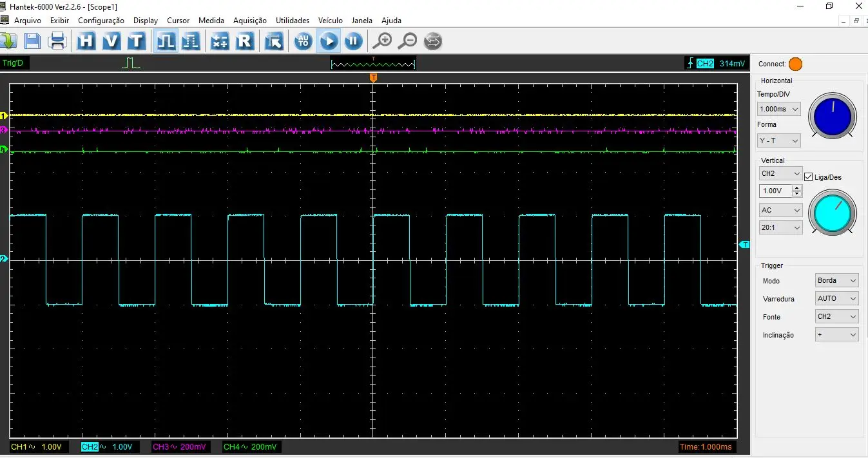This screenshot has width=868, height=458.
Task: Click the zoom in magnifier icon
Action: pos(382,41)
